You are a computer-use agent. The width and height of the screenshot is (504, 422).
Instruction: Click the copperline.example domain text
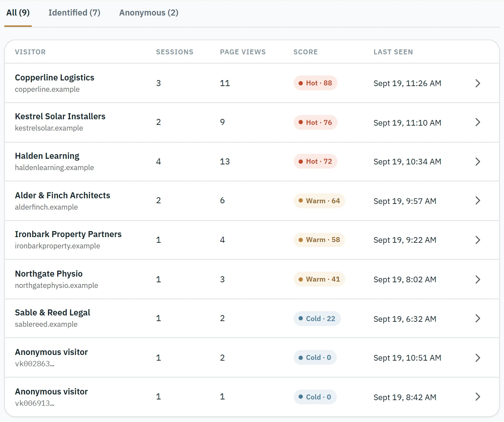click(x=47, y=89)
